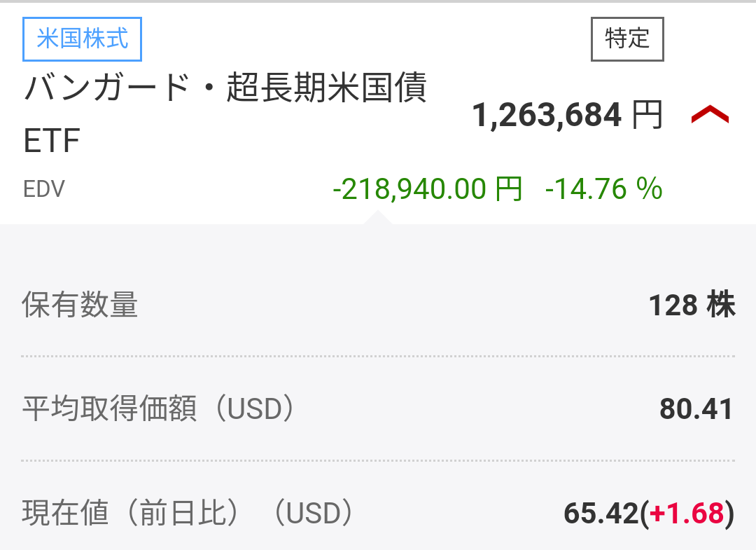
Task: Select the 保有数量 label
Action: tap(80, 305)
